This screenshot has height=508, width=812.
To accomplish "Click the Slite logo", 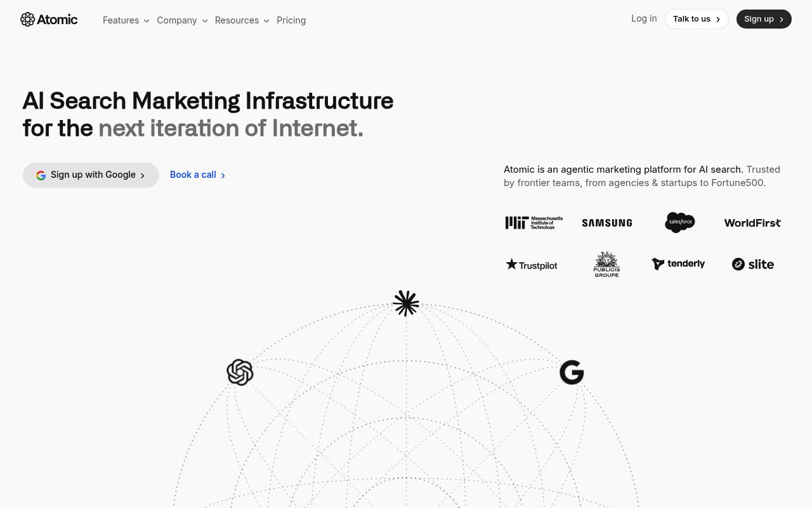I will [x=753, y=264].
